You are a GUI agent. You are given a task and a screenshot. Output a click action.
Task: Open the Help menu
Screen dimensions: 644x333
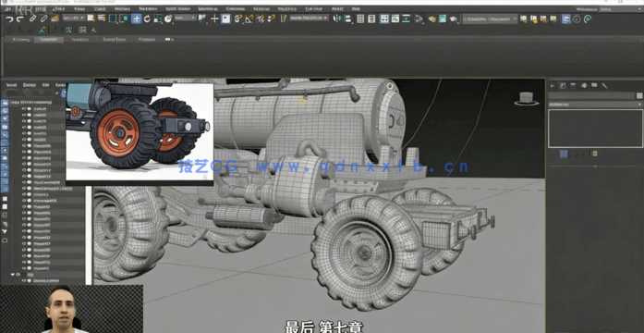(x=356, y=8)
